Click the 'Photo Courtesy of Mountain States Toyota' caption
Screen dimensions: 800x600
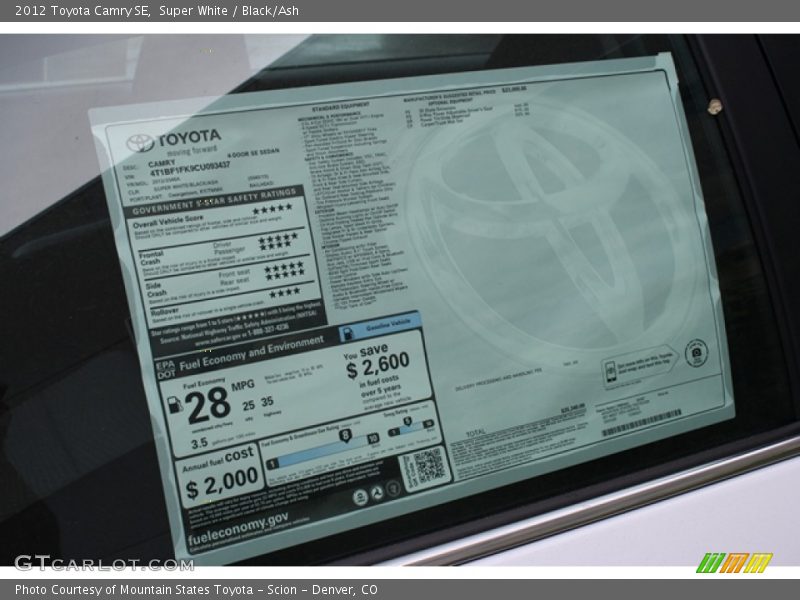134,590
